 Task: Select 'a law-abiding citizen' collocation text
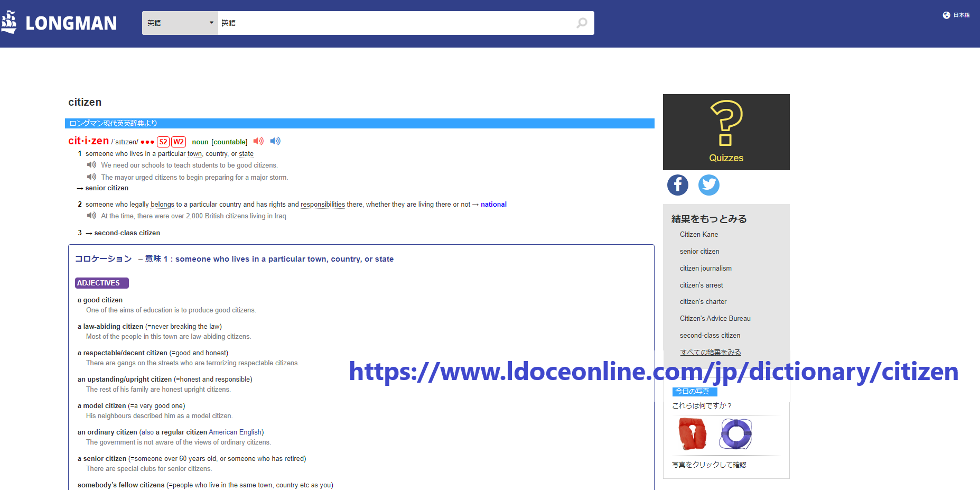[110, 327]
